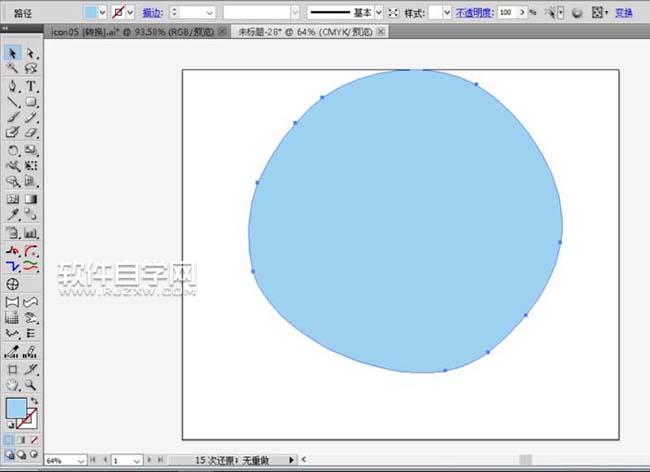Click the large blue fill swatch in toolbox
Image resolution: width=650 pixels, height=472 pixels.
(x=16, y=408)
